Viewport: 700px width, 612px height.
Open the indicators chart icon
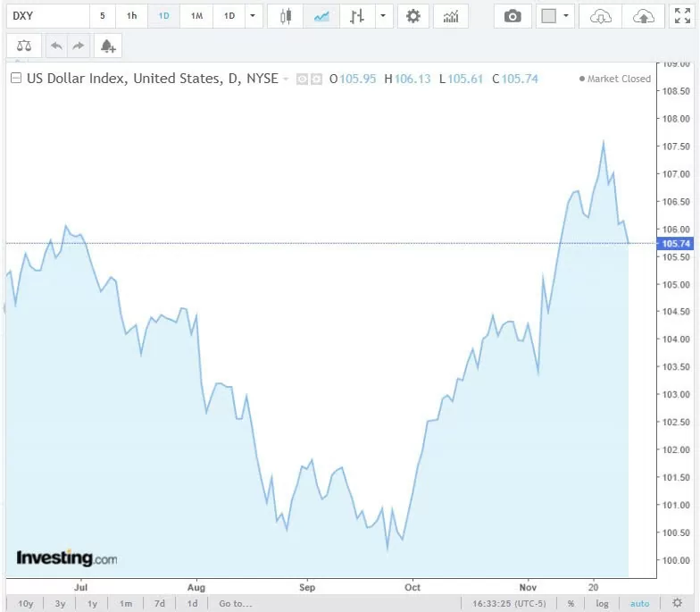click(451, 16)
